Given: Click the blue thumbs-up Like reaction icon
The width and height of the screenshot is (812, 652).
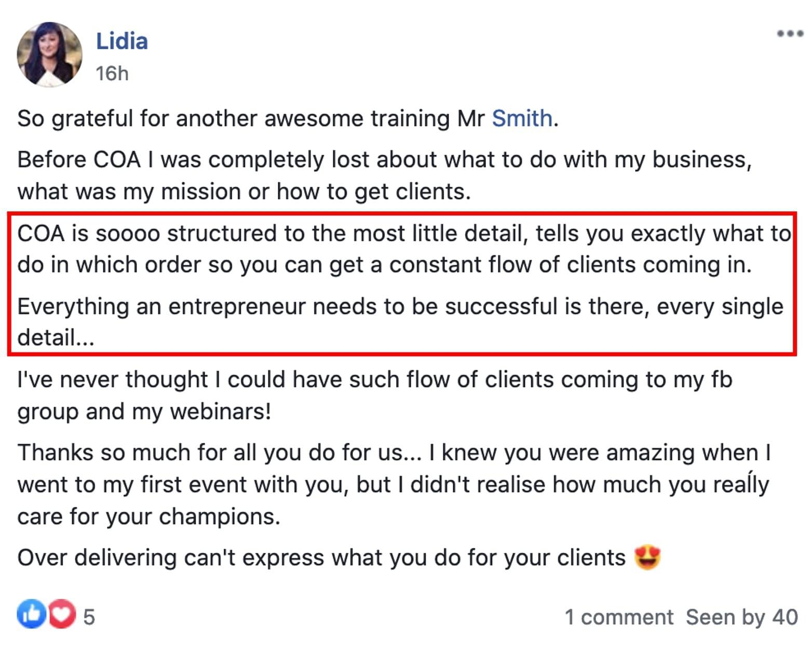Looking at the screenshot, I should click(32, 614).
